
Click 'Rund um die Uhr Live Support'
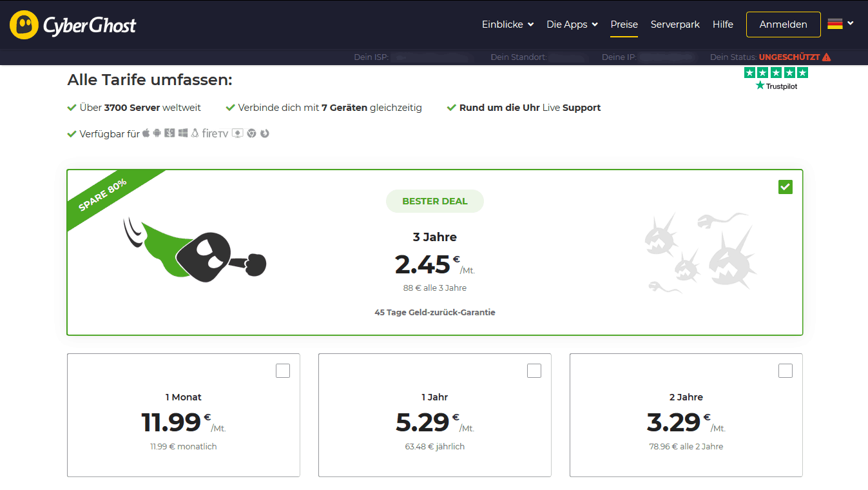530,108
